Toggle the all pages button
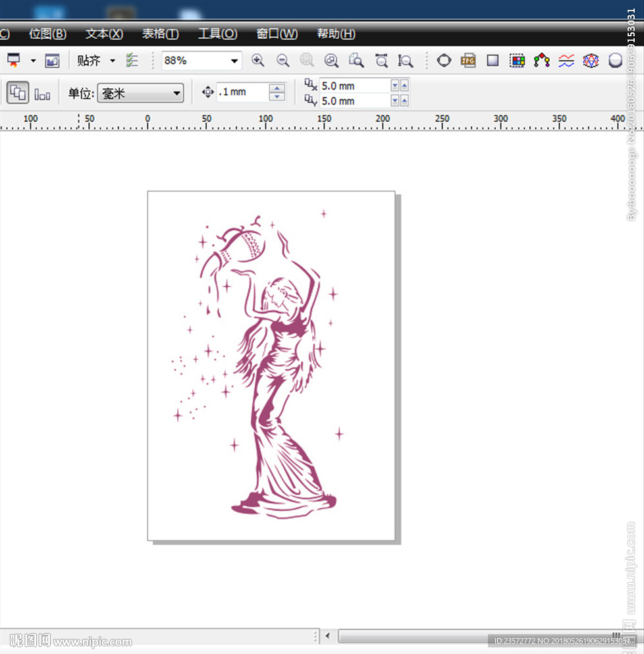Image resolution: width=644 pixels, height=654 pixels. (x=18, y=92)
